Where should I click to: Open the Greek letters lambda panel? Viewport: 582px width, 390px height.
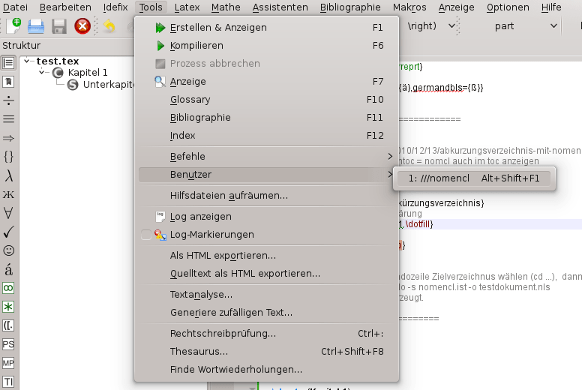coord(8,176)
